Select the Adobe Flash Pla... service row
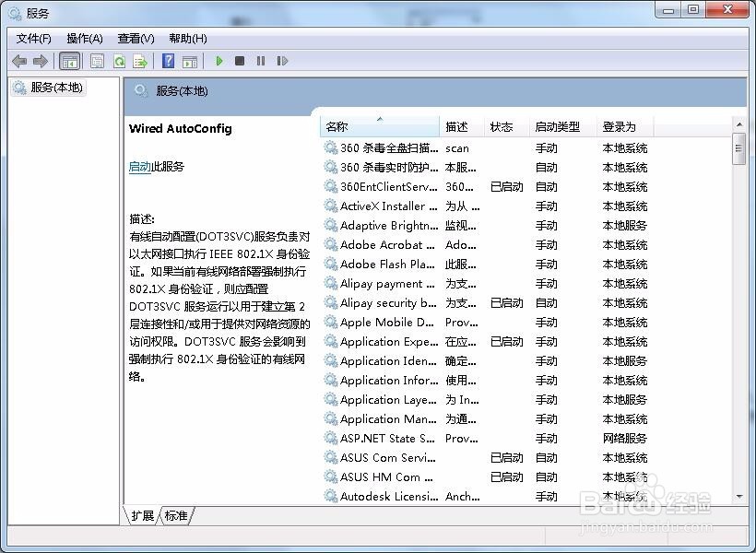 tap(486, 265)
